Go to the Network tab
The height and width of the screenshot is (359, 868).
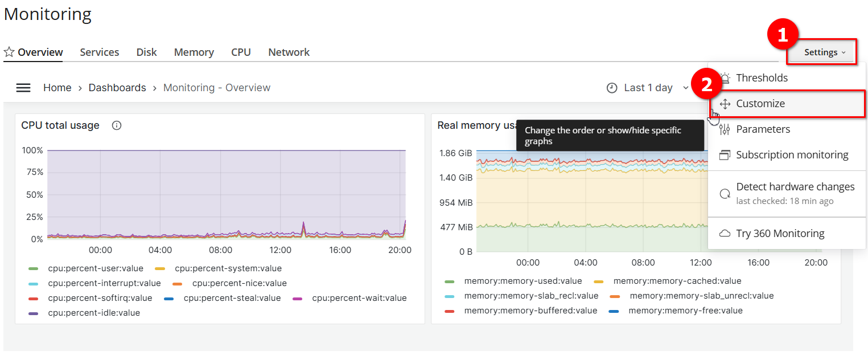click(289, 52)
